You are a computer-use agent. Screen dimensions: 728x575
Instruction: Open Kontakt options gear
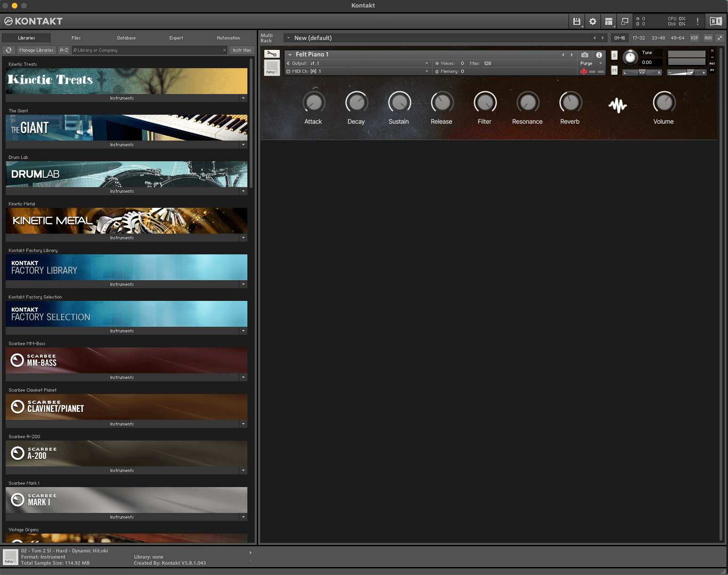(593, 21)
